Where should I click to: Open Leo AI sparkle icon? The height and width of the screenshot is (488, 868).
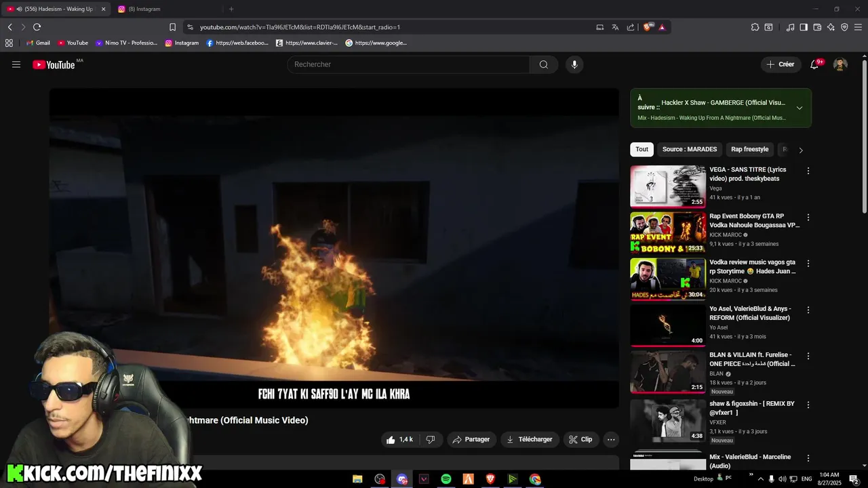[x=831, y=27]
